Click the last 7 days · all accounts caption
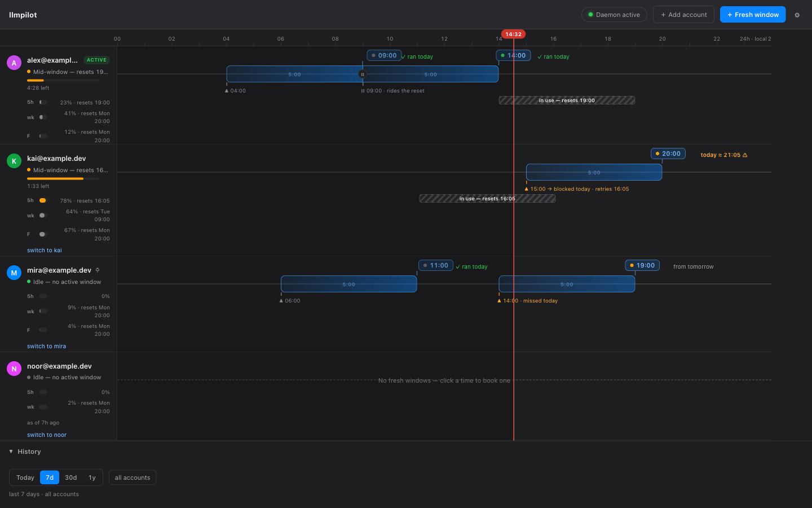Screen dimensions: 812x508 coord(44,494)
